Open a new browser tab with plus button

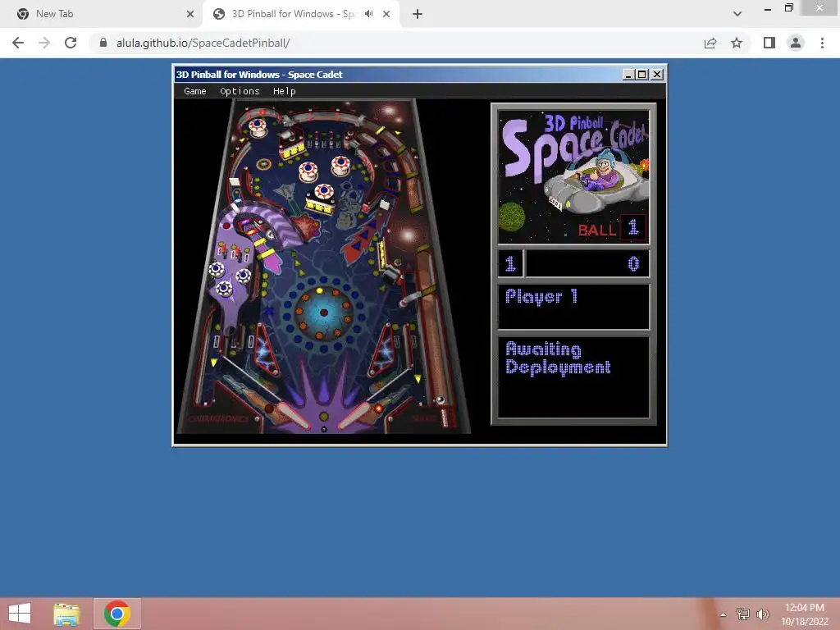(x=418, y=14)
